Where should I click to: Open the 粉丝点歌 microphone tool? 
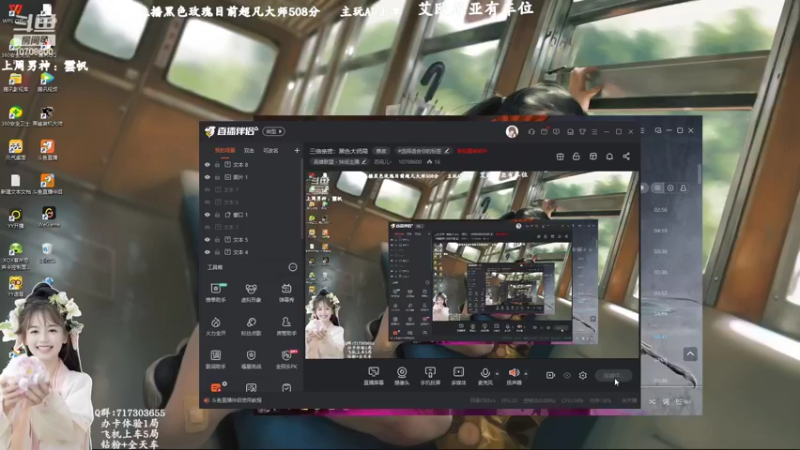tap(251, 327)
